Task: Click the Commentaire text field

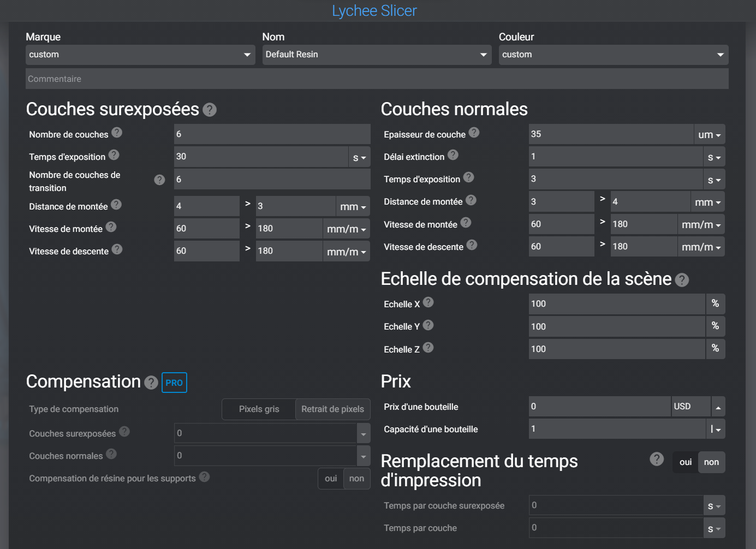Action: coord(377,79)
